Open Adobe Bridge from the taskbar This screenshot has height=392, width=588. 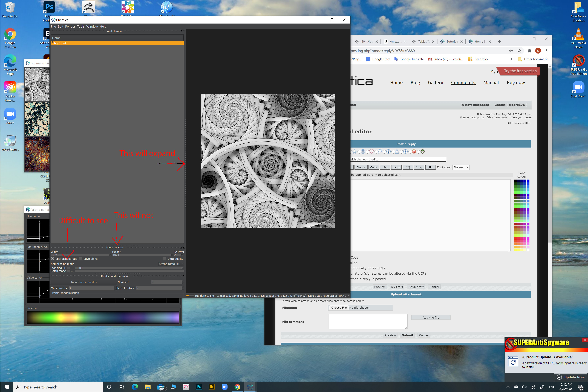212,387
